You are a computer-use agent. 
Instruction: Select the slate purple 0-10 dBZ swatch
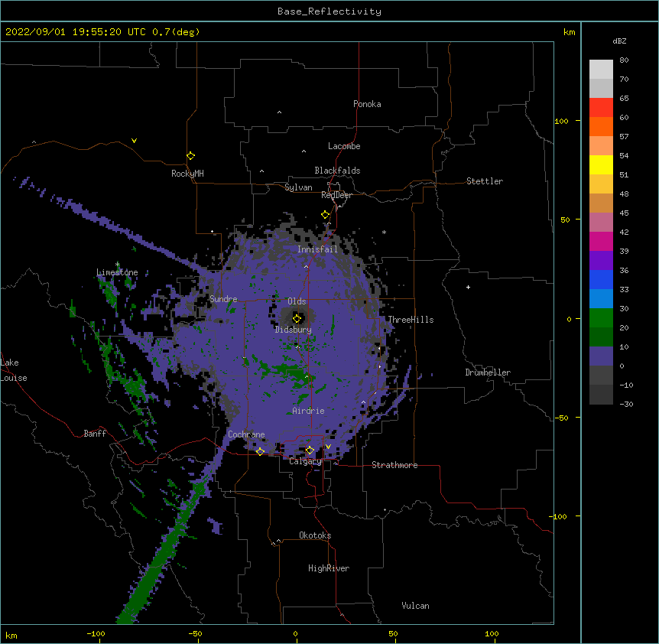point(601,356)
